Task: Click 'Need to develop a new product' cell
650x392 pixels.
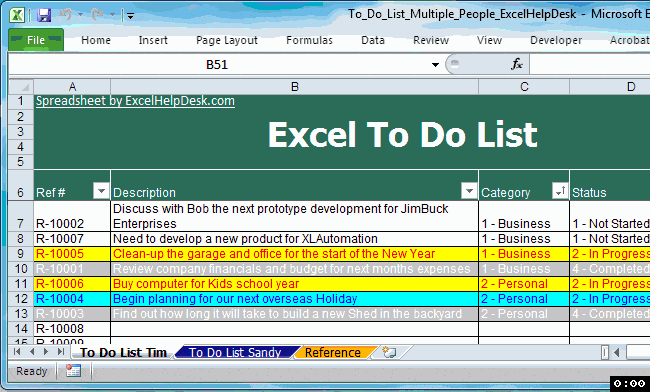Action: pyautogui.click(x=294, y=239)
